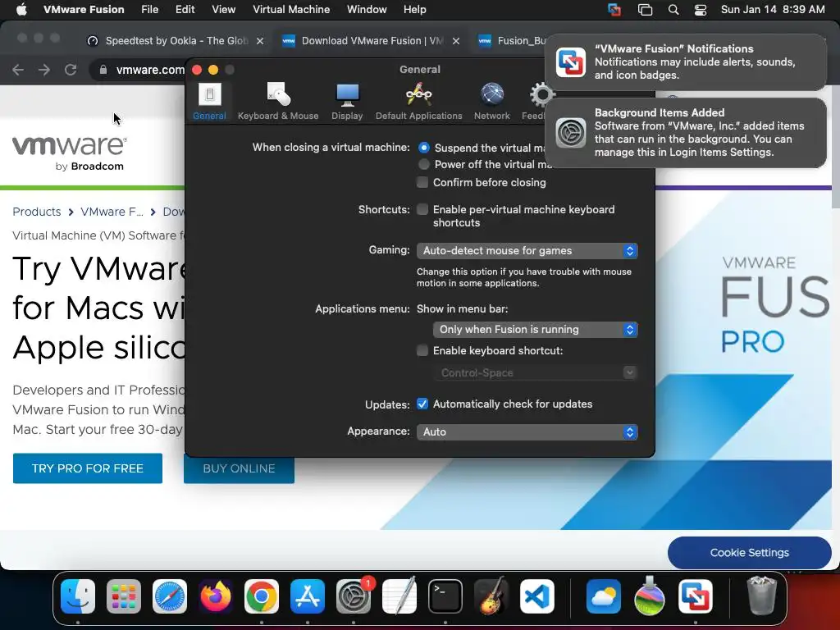The image size is (840, 630).
Task: Open the Edit menu
Action: pos(185,10)
